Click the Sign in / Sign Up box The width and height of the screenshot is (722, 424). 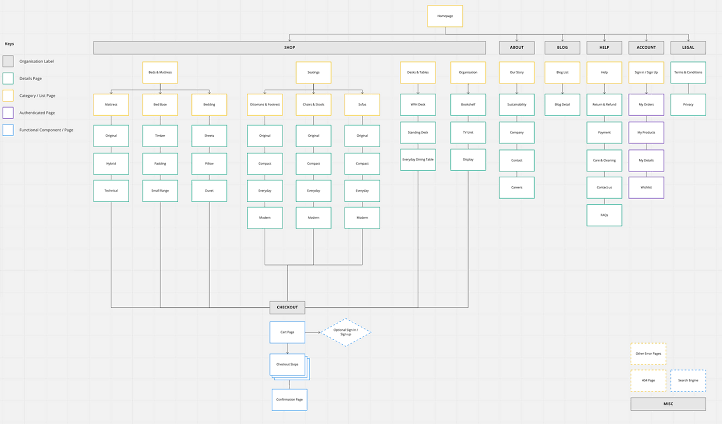point(646,73)
